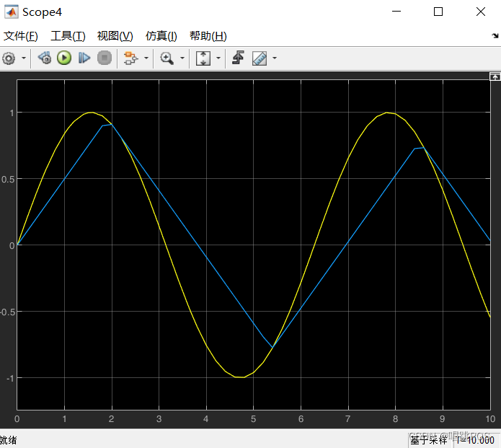The image size is (501, 448).
Task: Click the dock scope arrow icon
Action: click(x=495, y=36)
